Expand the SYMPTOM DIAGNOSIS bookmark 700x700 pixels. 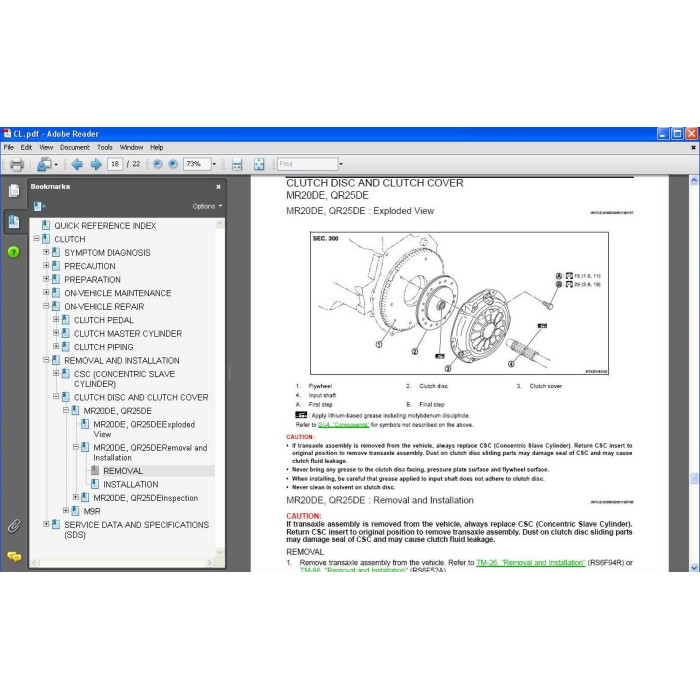click(46, 252)
